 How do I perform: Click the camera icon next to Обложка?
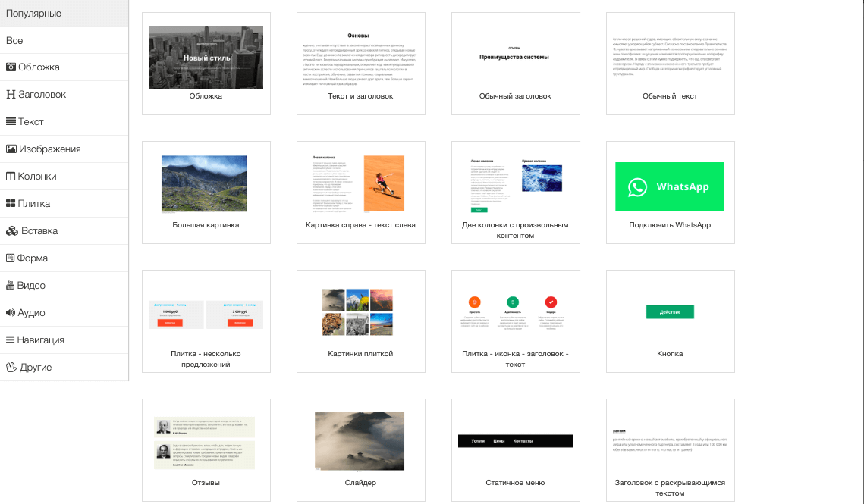click(11, 67)
